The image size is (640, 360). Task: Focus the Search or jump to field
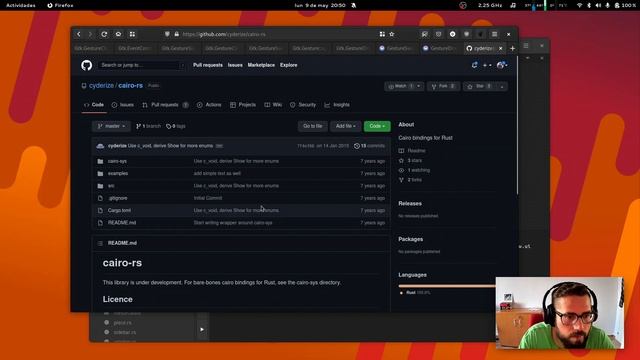(x=141, y=65)
